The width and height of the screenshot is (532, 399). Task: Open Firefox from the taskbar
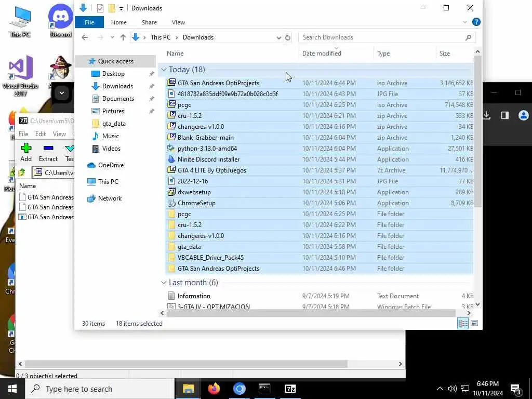214,389
